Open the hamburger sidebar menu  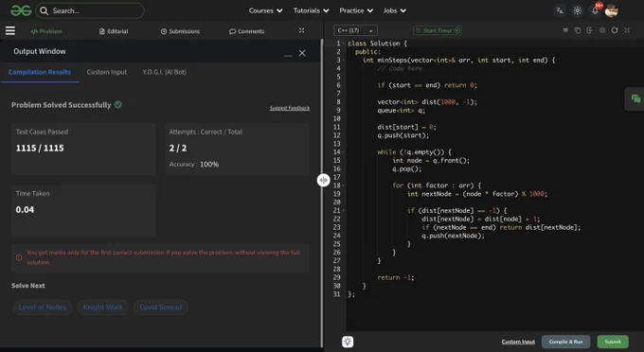pos(10,31)
